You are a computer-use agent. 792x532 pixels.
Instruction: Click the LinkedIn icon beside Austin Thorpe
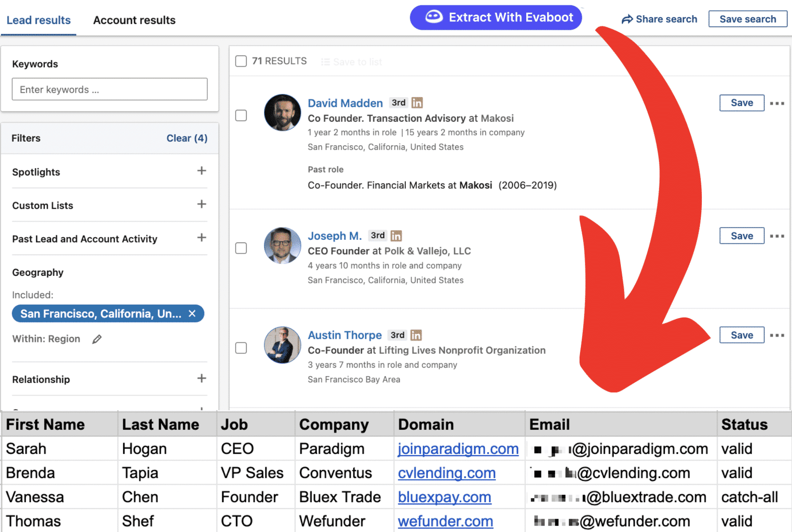[x=416, y=335]
